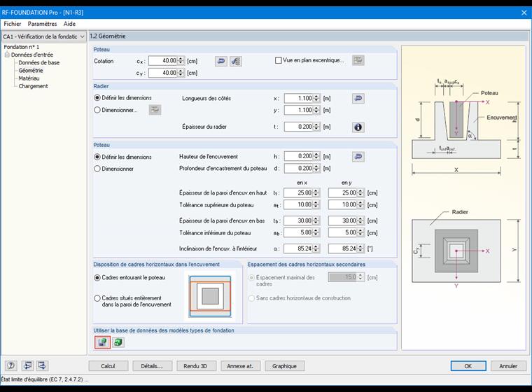Click the pick icon beside Hauteur de l'encuvement
The image size is (532, 392).
[x=358, y=157]
